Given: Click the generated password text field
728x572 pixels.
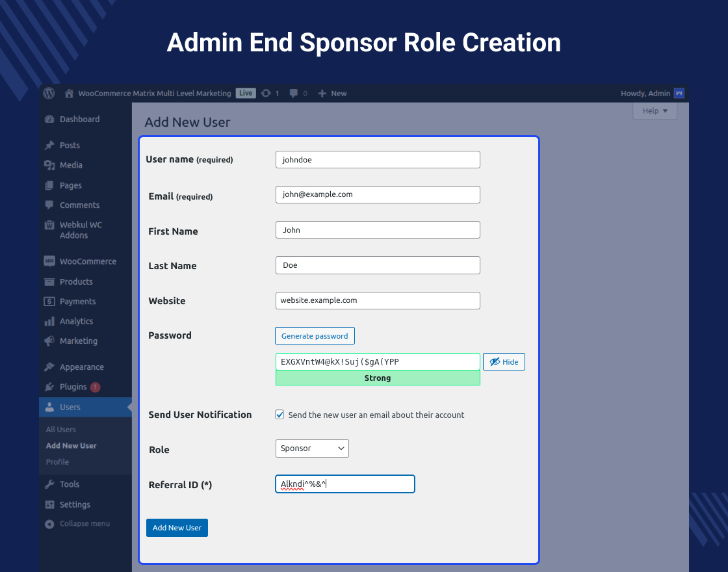Looking at the screenshot, I should coord(378,361).
